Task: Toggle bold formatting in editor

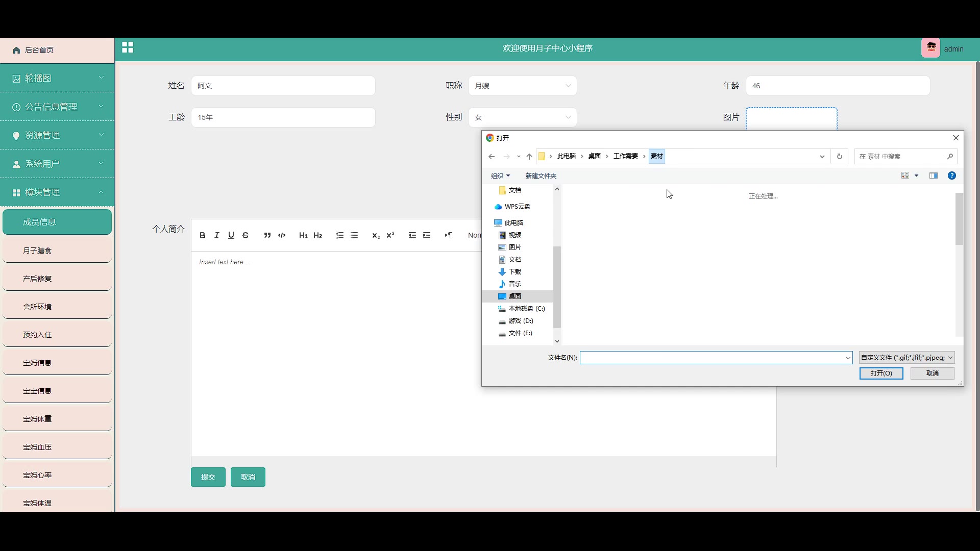Action: 203,235
